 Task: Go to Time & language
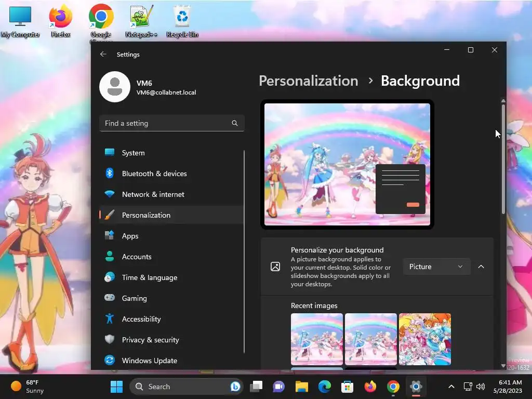(171, 277)
